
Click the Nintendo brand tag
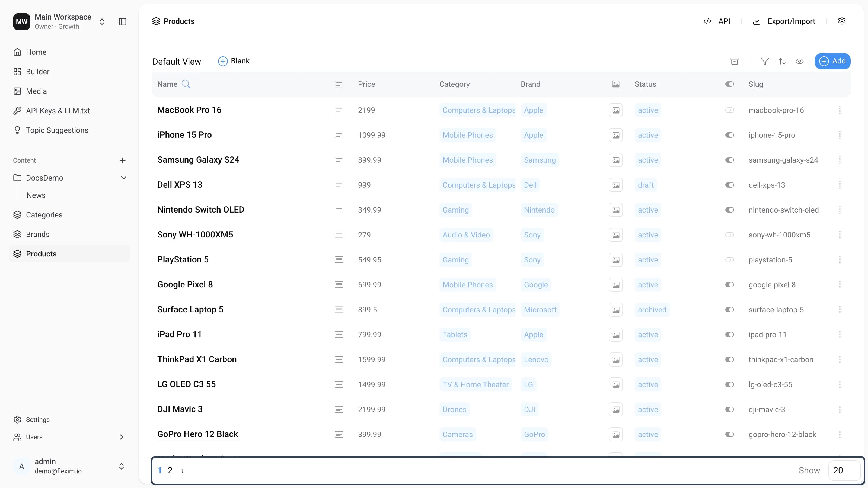[539, 210]
